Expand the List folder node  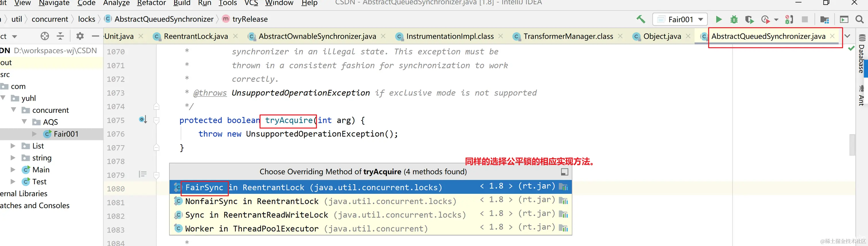coord(13,146)
